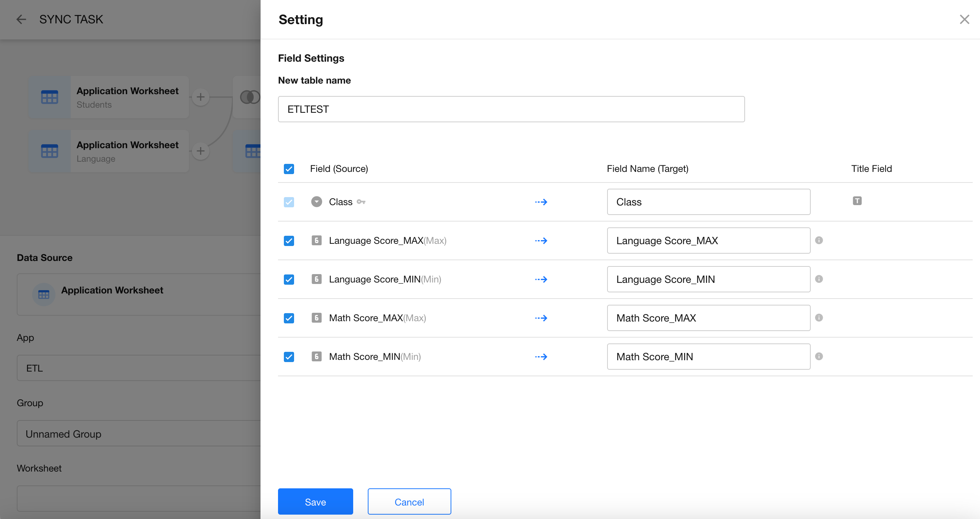Save the field settings

(315, 501)
